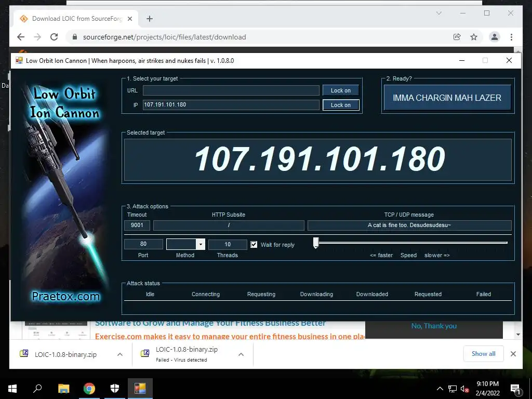Screen dimensions: 532x399
Task: Click the share page icon in address bar
Action: [x=457, y=37]
